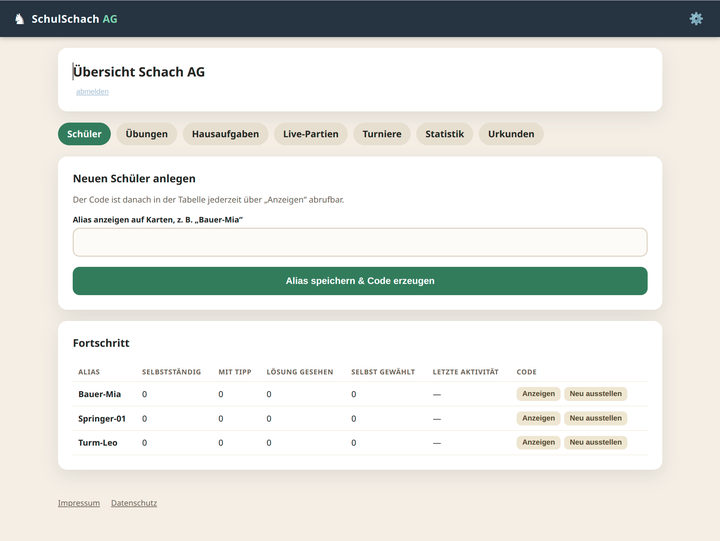Screen dimensions: 720x541
Task: Click the Fortschritt section heading
Action: pyautogui.click(x=101, y=343)
